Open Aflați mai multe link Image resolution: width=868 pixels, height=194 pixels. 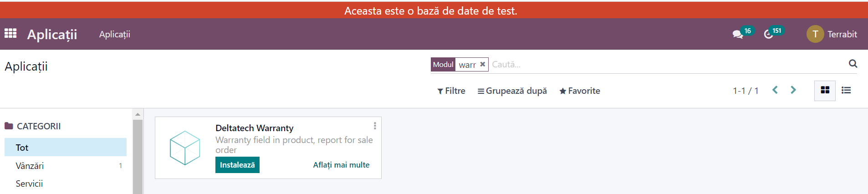[341, 165]
